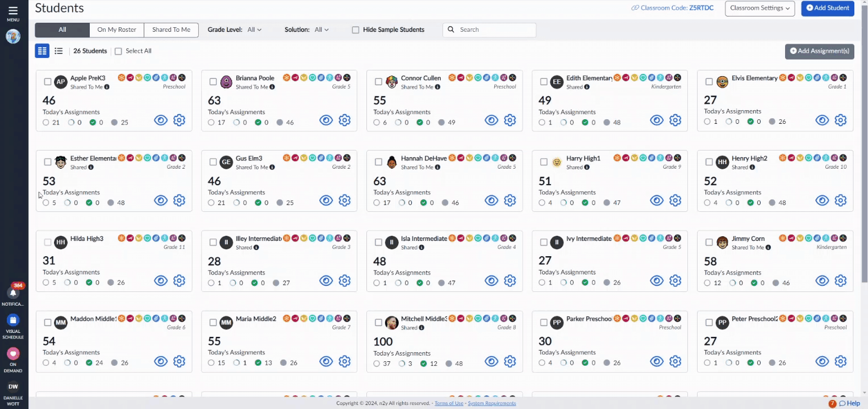Open settings gear on Brianna Poole card

[x=344, y=120]
